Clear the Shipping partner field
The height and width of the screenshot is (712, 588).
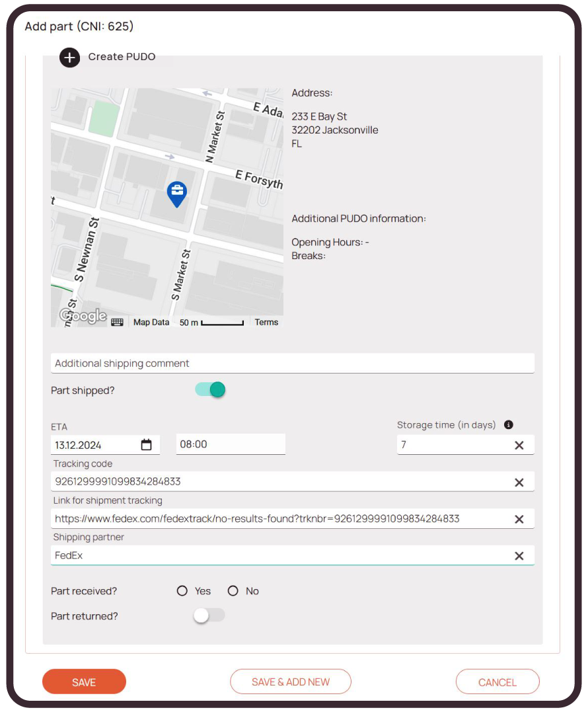click(x=519, y=556)
